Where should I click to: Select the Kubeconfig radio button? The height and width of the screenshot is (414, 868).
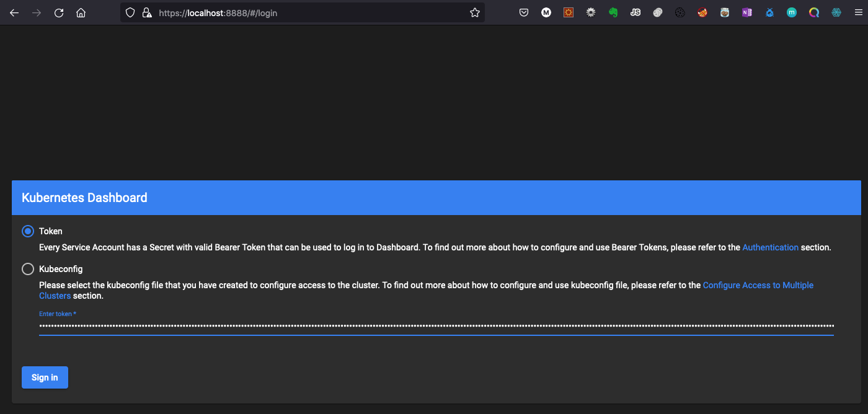pyautogui.click(x=28, y=269)
